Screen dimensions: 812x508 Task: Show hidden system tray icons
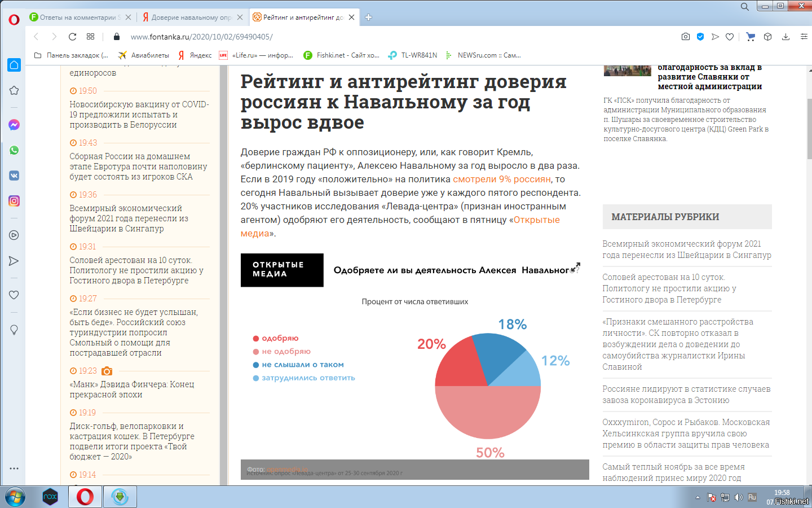coord(698,498)
